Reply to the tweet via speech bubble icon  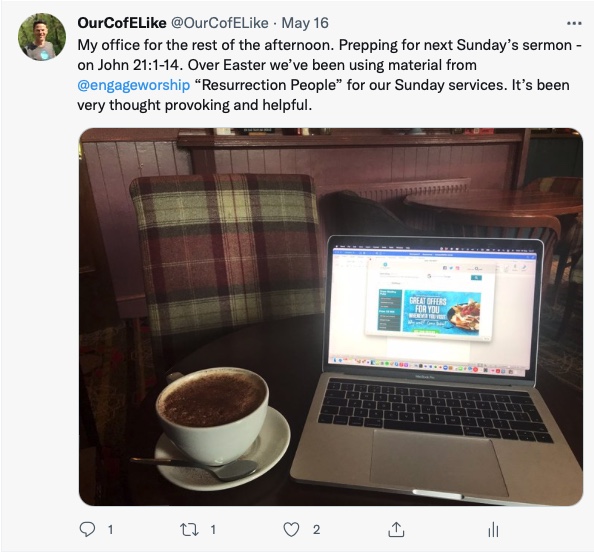click(x=87, y=529)
